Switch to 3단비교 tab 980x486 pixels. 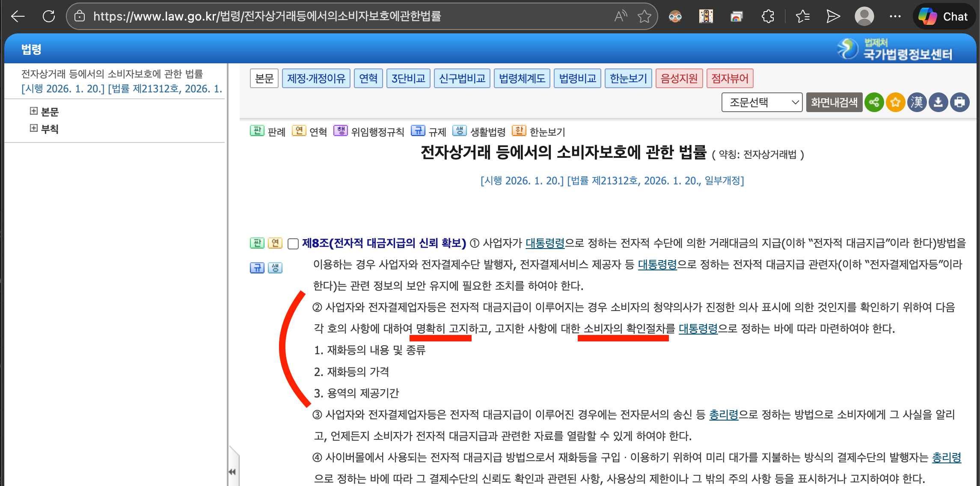408,78
